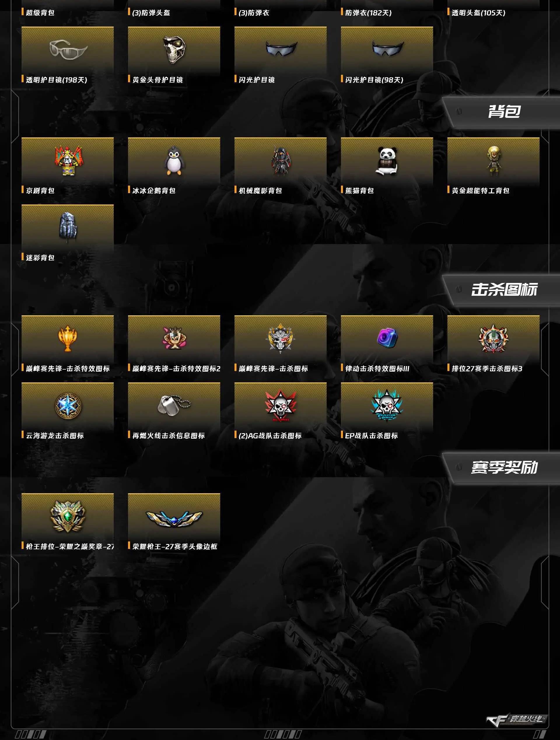Open the 击杀图标 section header

coord(504,290)
